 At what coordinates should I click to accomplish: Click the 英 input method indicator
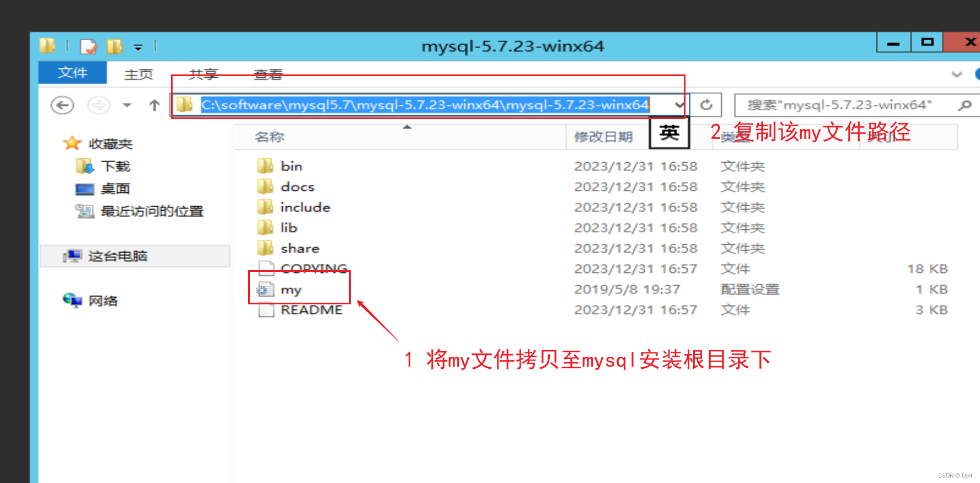coord(670,133)
